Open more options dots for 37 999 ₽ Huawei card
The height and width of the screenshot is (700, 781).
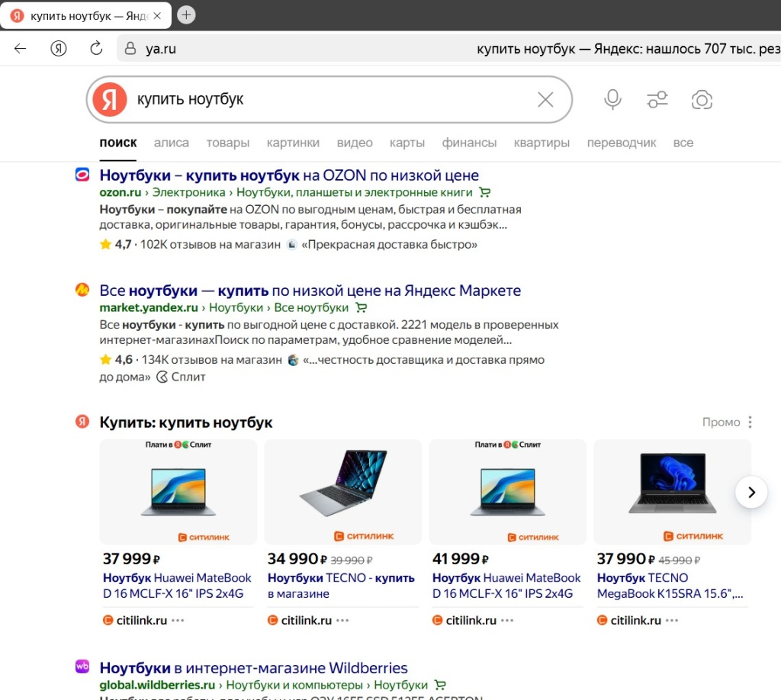click(x=178, y=621)
